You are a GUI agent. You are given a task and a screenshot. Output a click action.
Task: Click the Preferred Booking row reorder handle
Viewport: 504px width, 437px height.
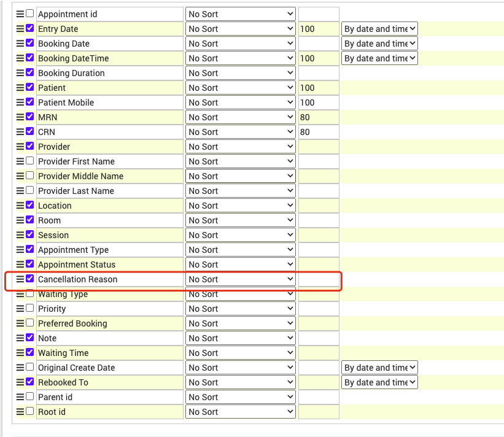point(20,323)
